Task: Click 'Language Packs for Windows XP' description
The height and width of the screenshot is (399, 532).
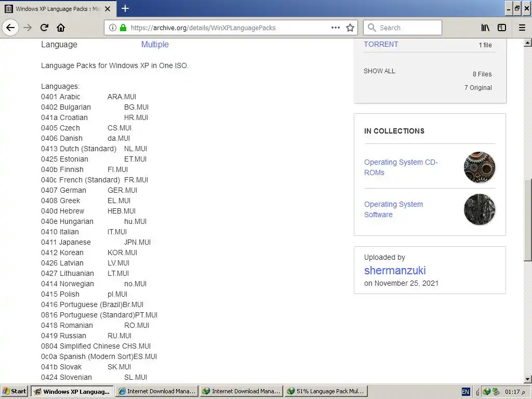Action: pos(115,65)
